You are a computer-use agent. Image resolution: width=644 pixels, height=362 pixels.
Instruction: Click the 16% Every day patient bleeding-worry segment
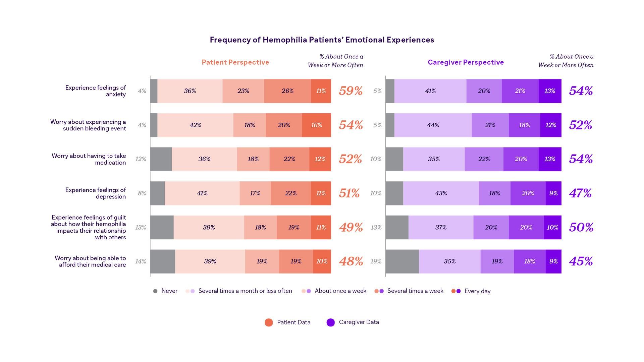pyautogui.click(x=316, y=125)
